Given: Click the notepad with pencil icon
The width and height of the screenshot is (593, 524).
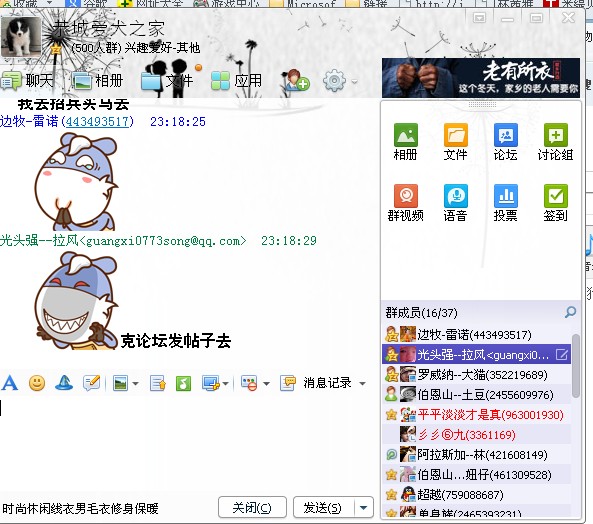Looking at the screenshot, I should [x=92, y=383].
